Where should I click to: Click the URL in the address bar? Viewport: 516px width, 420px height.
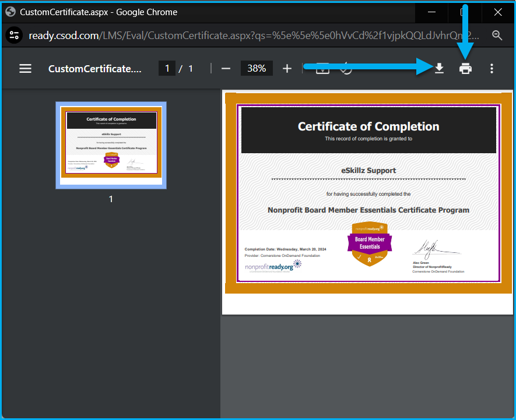pyautogui.click(x=254, y=35)
